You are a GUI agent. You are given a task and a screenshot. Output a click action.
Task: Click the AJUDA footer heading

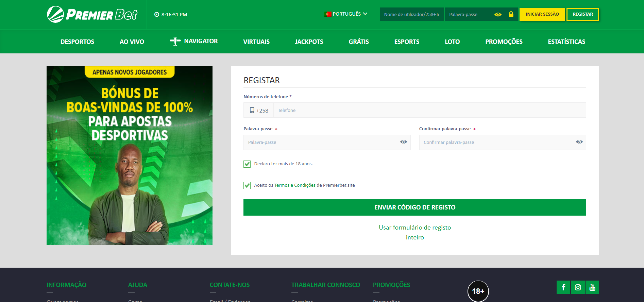[x=138, y=285]
